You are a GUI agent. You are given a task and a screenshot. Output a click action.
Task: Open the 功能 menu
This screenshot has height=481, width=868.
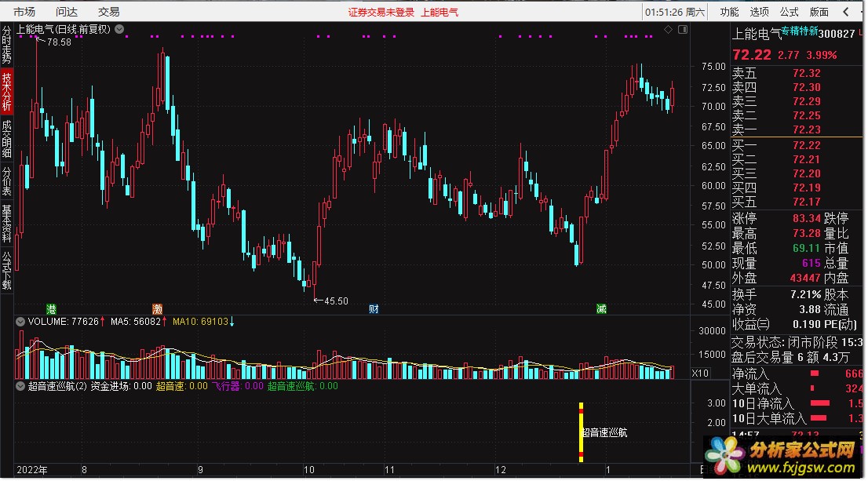729,12
